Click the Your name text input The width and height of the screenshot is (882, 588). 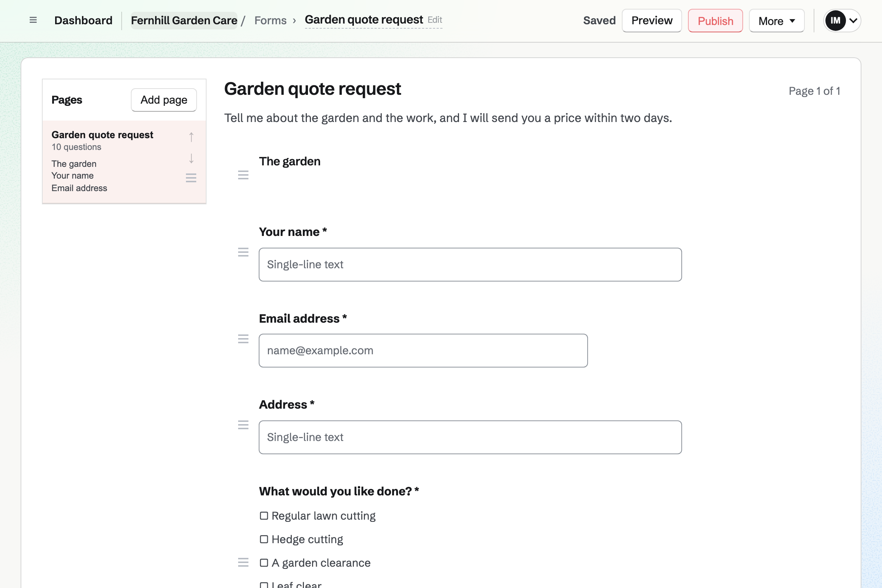(x=470, y=264)
